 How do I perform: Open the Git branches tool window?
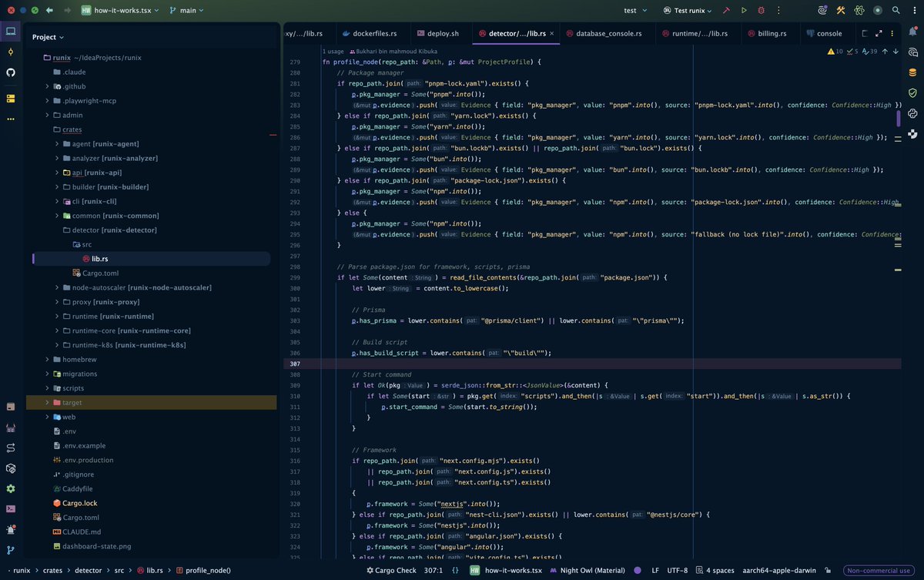point(11,550)
